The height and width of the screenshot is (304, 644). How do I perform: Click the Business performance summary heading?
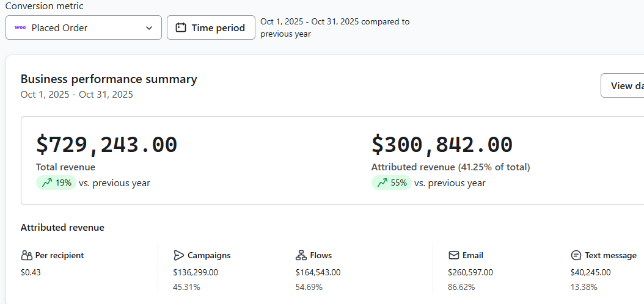tap(109, 79)
